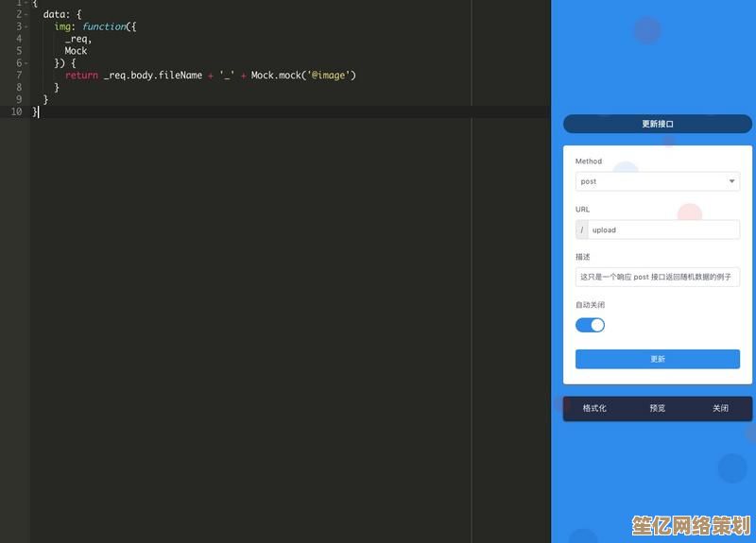The width and height of the screenshot is (756, 543).
Task: Click the slash prefix before URL field
Action: [582, 229]
